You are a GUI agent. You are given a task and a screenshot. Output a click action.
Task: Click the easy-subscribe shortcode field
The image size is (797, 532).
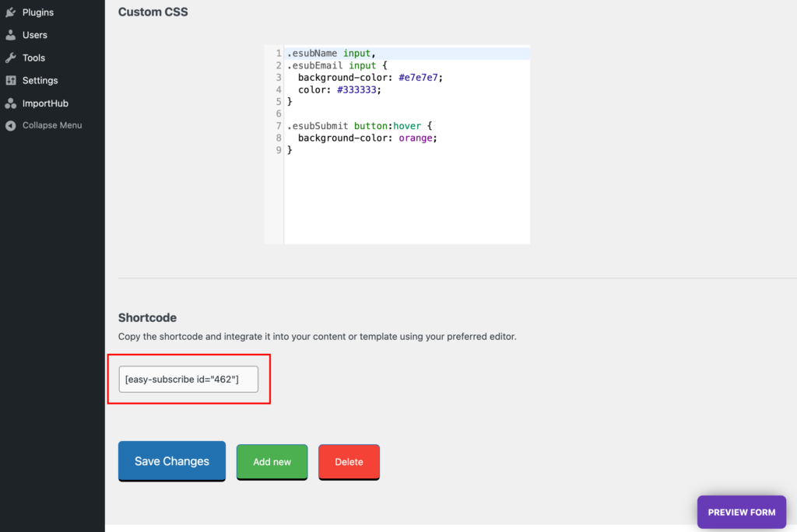188,380
